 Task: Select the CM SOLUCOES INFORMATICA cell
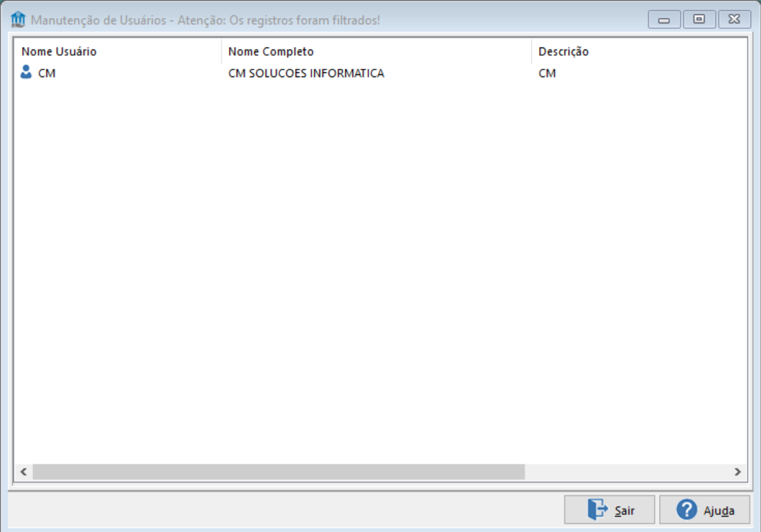306,73
